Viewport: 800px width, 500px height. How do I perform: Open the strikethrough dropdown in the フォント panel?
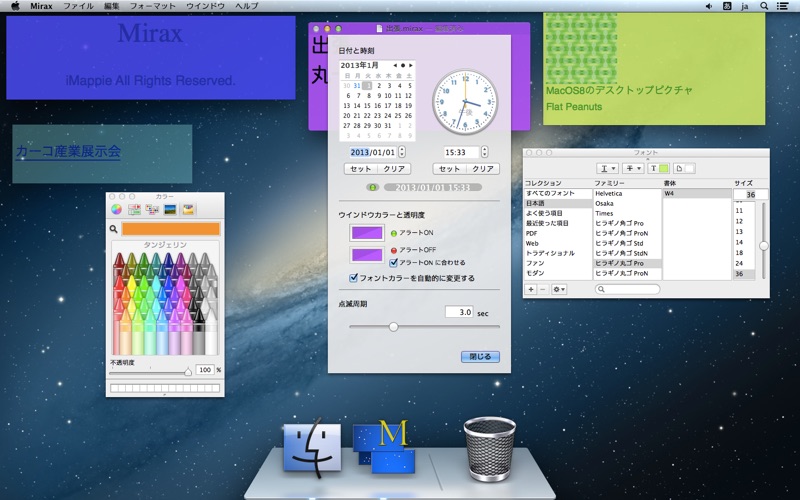click(x=633, y=168)
